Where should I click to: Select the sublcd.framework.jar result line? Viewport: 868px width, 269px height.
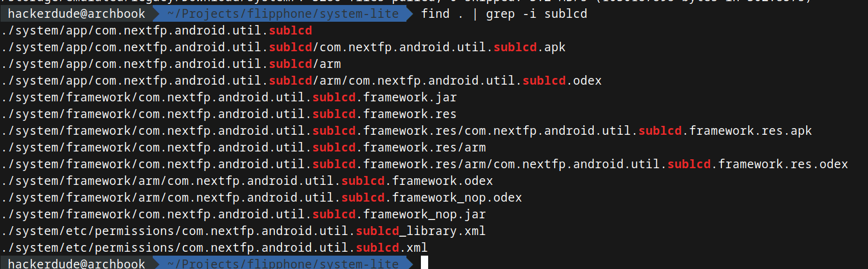pyautogui.click(x=229, y=97)
